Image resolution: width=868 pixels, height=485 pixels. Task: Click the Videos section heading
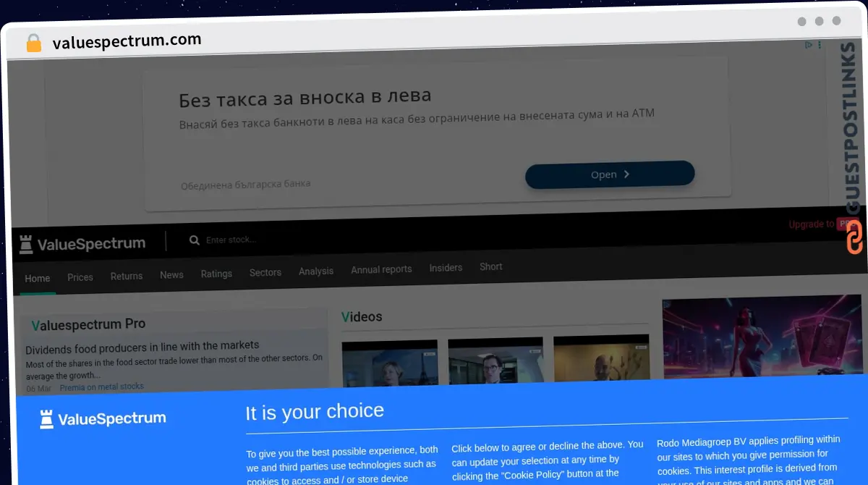(362, 317)
